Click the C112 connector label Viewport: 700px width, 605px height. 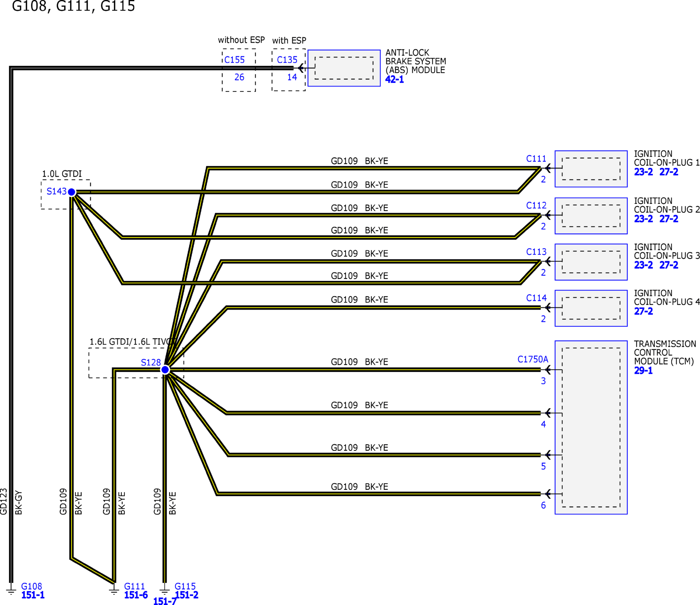[x=536, y=206]
